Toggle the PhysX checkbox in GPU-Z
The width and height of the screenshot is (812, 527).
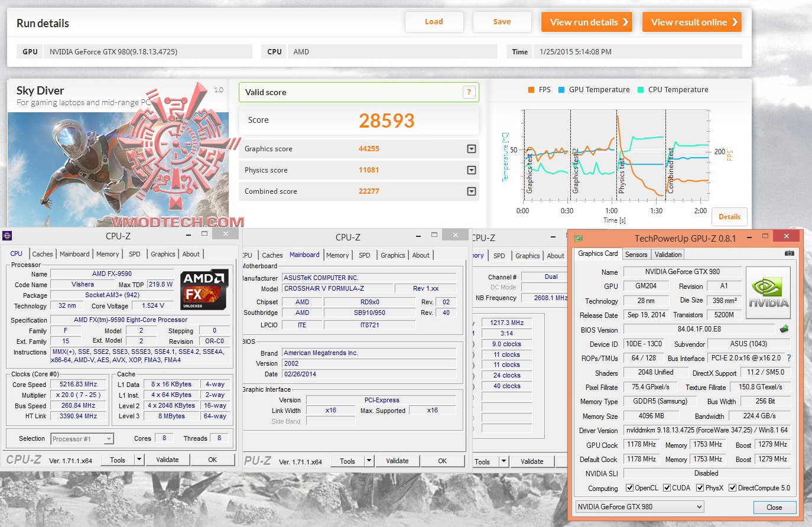(700, 488)
